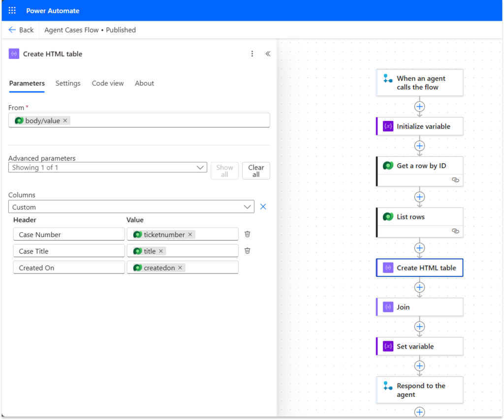The width and height of the screenshot is (504, 420).
Task: Select the Respond to the agent step
Action: click(419, 390)
